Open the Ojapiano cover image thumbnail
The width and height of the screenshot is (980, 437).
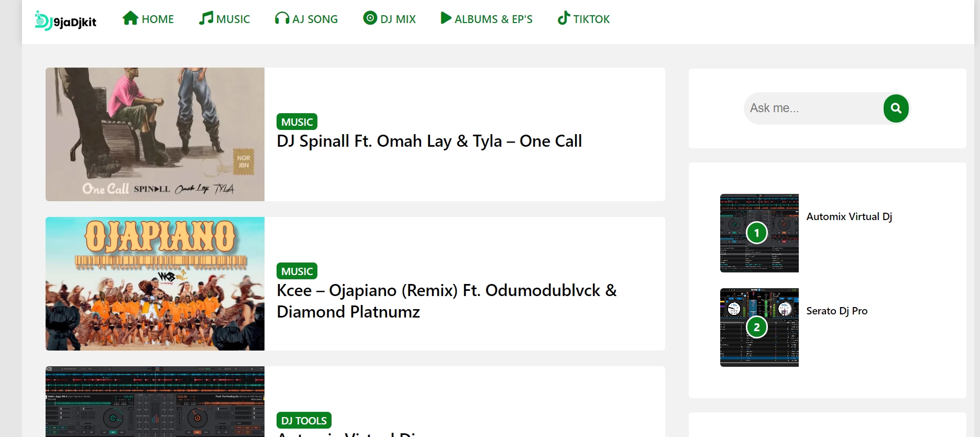click(155, 283)
